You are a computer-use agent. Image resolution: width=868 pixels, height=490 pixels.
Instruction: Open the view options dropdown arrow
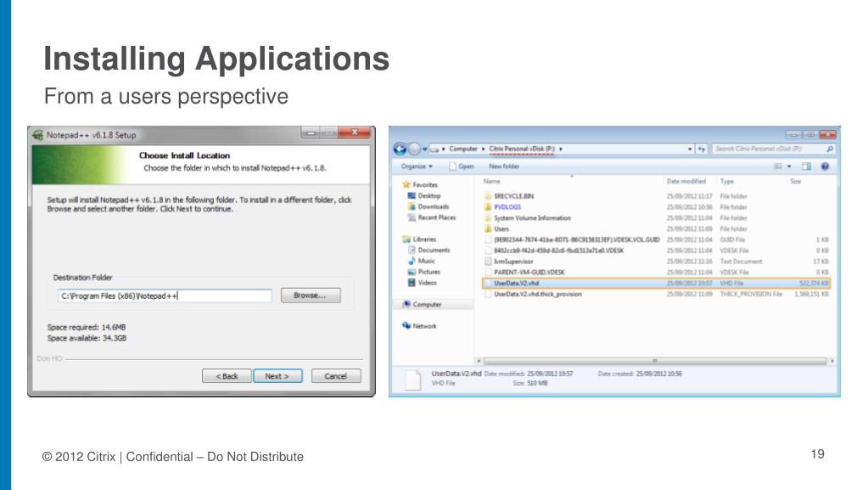pos(789,166)
